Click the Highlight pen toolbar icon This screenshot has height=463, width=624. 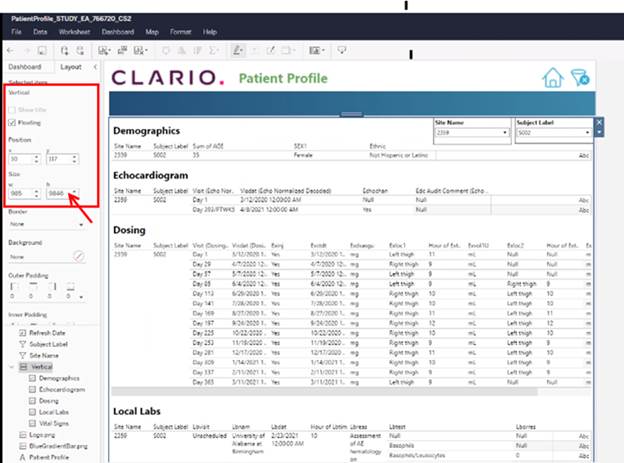point(238,51)
